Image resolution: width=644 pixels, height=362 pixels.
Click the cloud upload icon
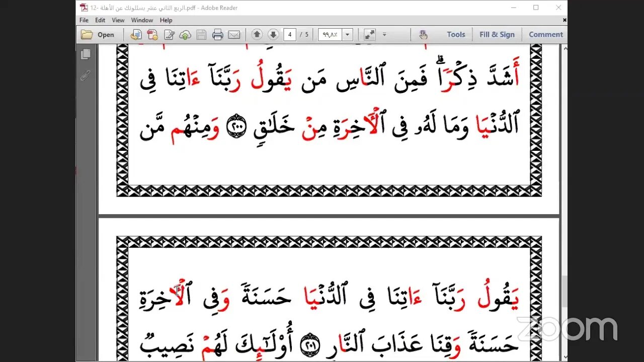point(185,35)
